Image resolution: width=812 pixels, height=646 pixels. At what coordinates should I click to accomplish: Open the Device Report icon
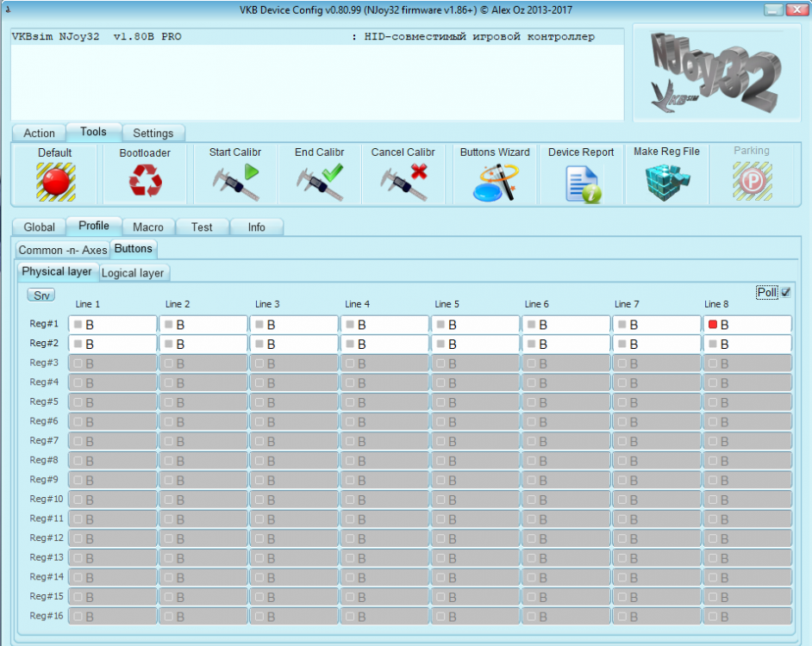[581, 182]
